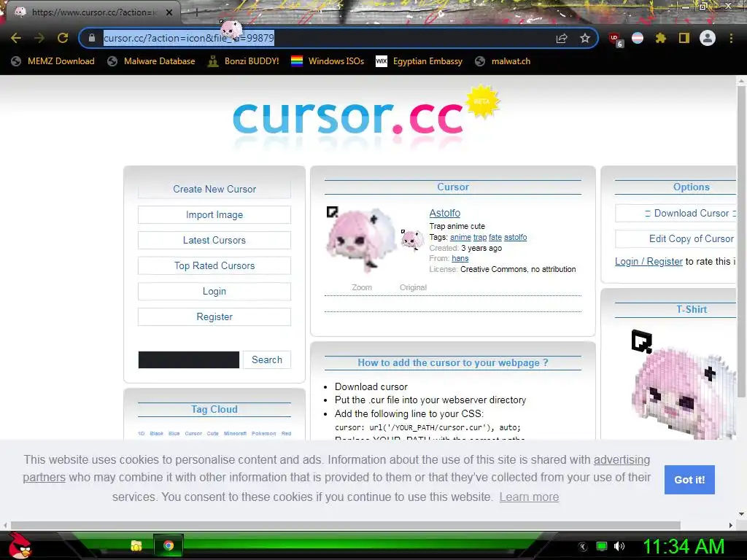This screenshot has width=747, height=560.
Task: Click the advertising partners link
Action: point(622,459)
